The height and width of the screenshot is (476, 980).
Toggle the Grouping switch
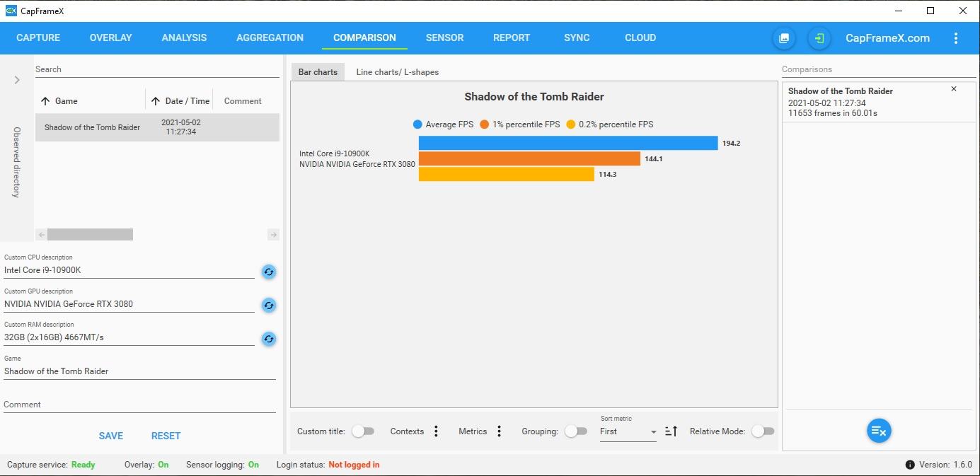[x=576, y=431]
